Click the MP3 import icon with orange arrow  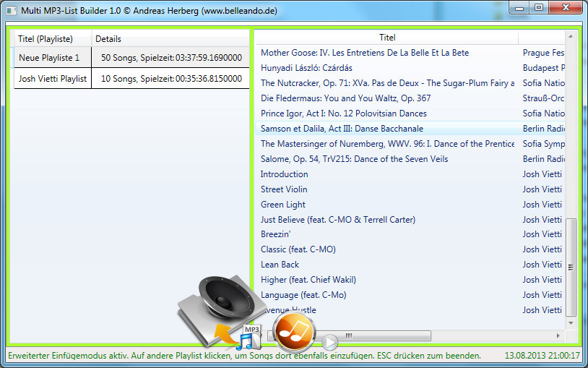239,337
